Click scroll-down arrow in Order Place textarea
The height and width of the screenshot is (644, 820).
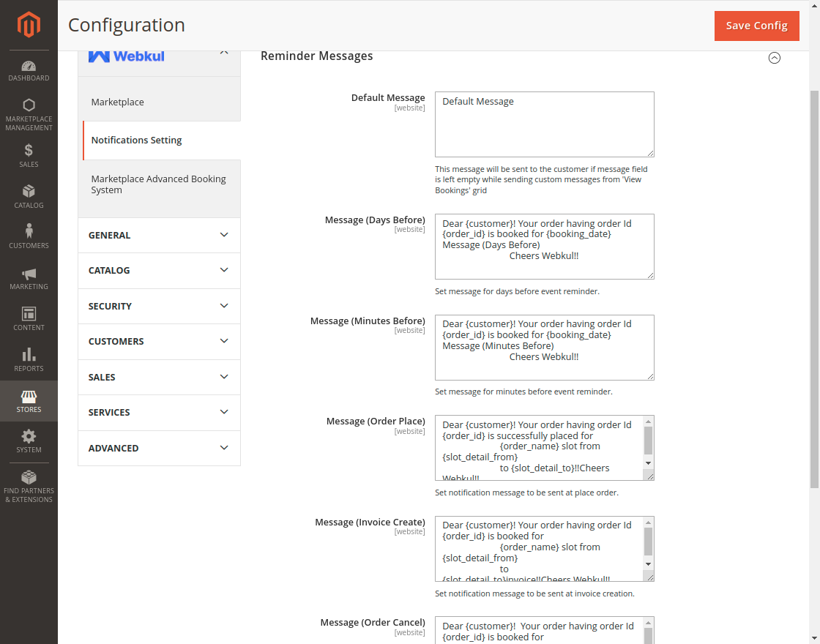coord(648,463)
